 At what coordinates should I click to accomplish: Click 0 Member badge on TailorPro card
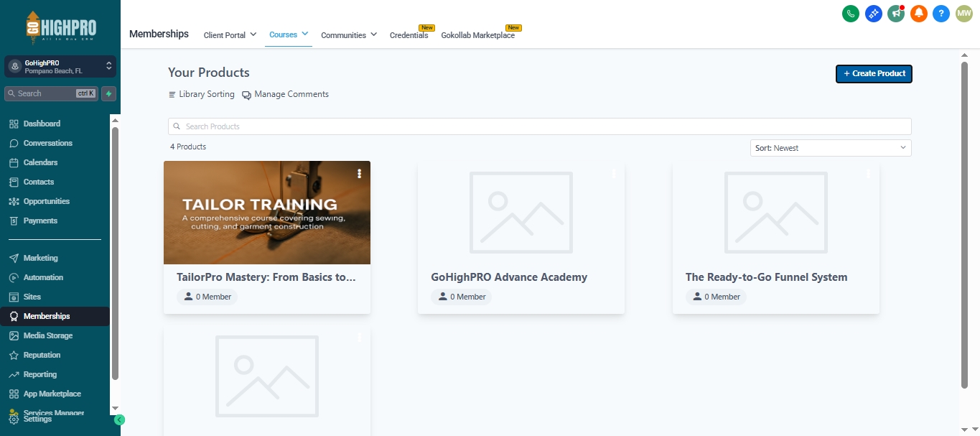[x=207, y=297]
